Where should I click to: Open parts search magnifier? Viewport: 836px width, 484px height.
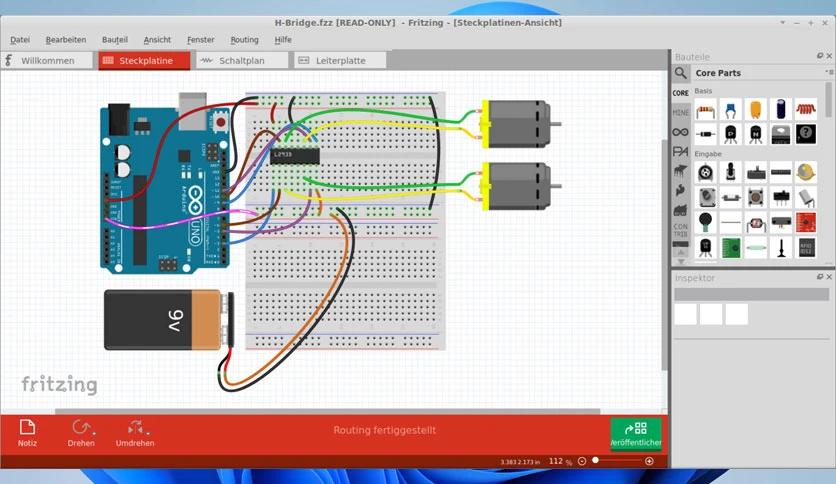click(680, 73)
